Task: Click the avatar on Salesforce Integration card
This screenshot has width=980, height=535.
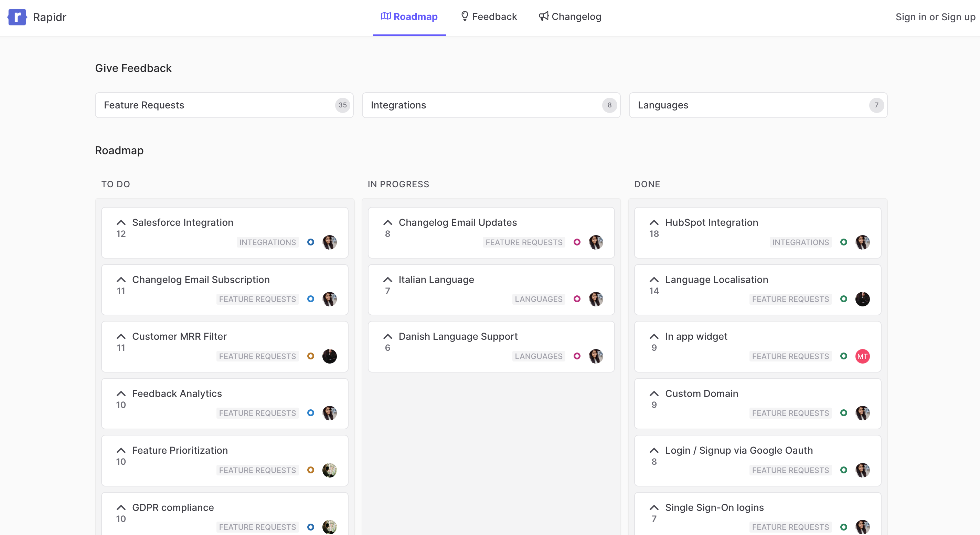Action: [x=329, y=242]
